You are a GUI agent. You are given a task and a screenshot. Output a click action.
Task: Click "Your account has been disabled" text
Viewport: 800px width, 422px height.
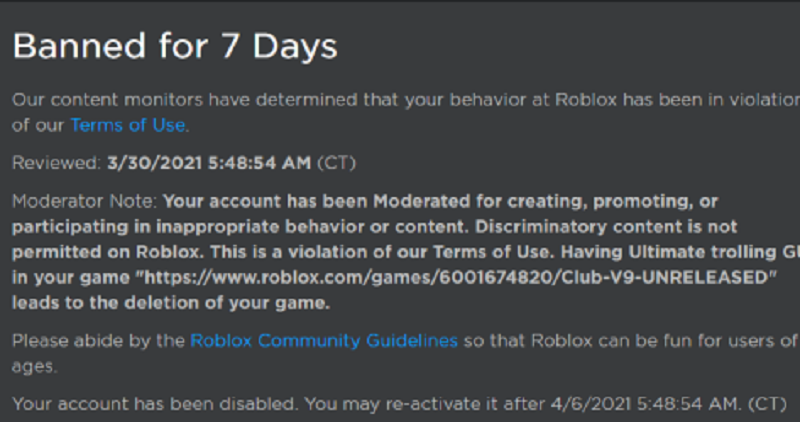[154, 404]
